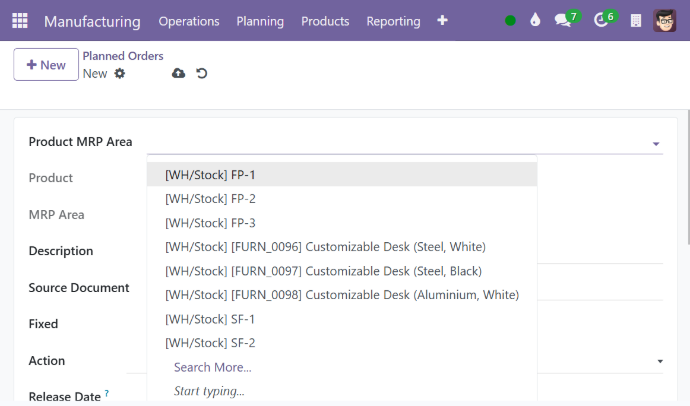Click the plus icon in navbar
This screenshot has height=406, width=690.
point(442,21)
